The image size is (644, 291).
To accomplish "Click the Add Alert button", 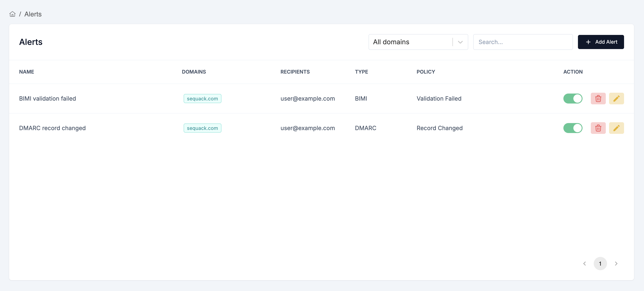I will point(601,42).
